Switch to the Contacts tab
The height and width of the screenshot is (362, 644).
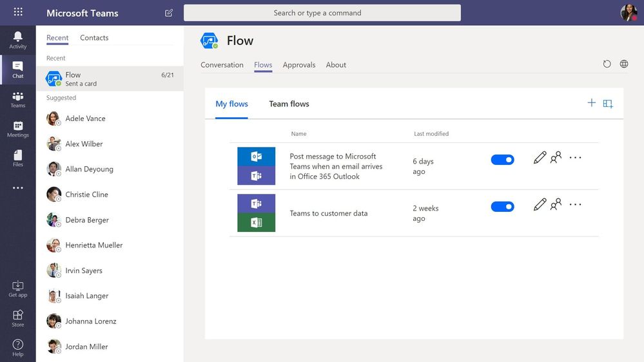click(94, 38)
